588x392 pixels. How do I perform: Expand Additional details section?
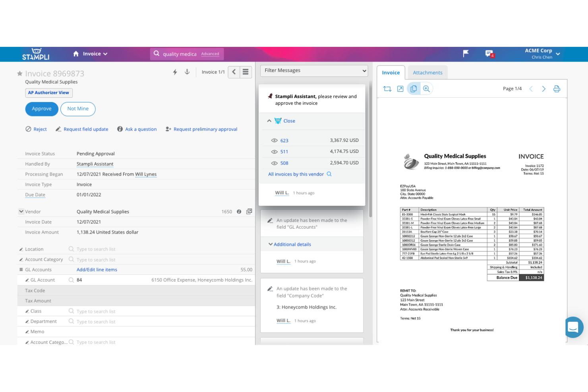pos(290,245)
